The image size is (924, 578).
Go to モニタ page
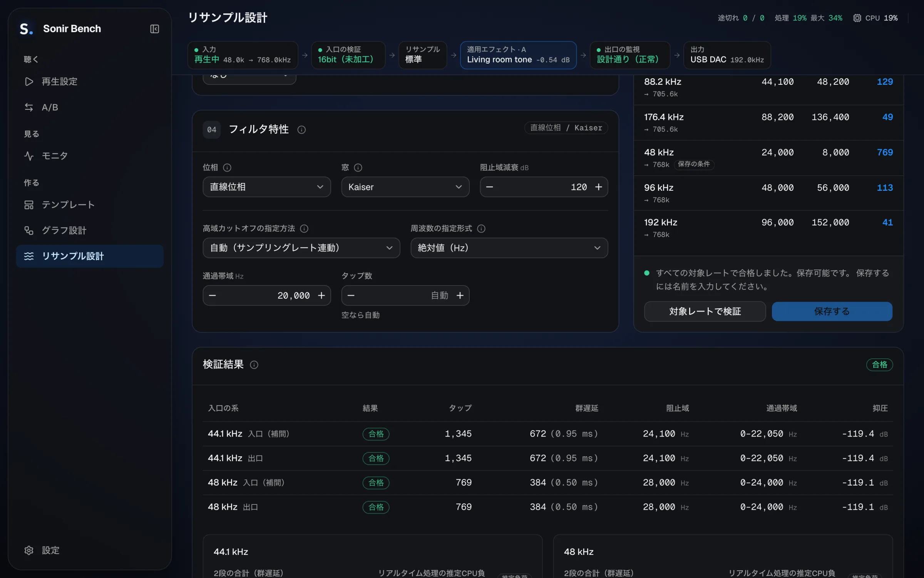coord(90,156)
